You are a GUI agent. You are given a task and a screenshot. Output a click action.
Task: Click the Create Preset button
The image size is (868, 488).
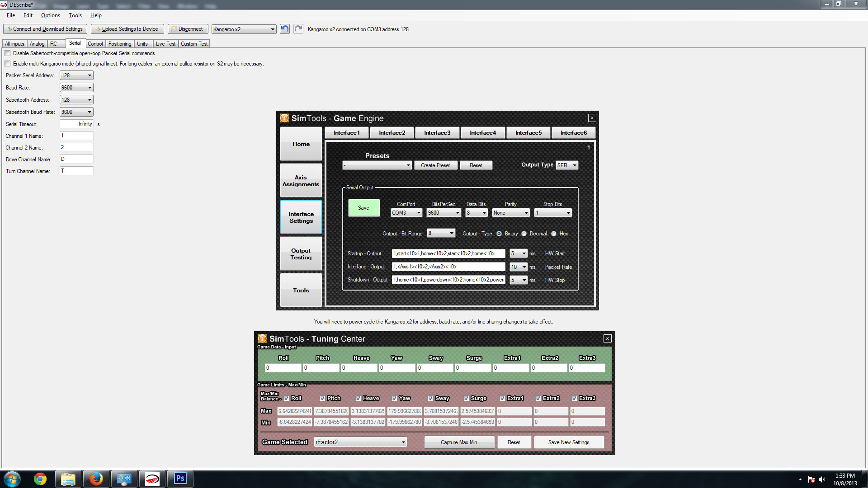[434, 166]
